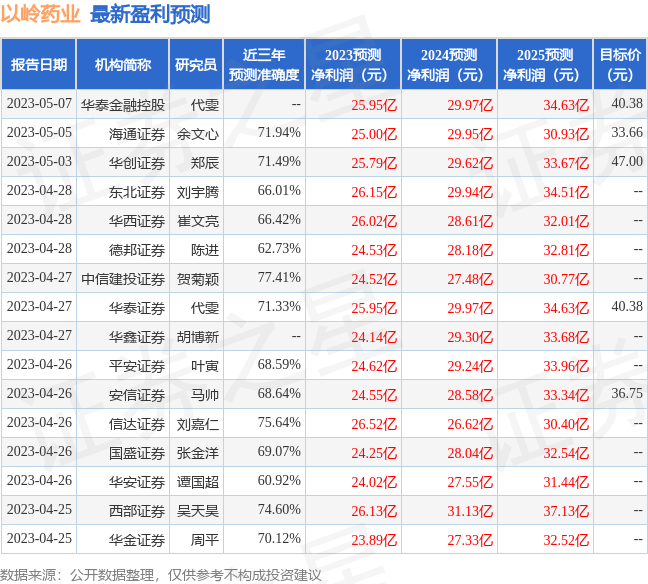Click the date 2023-05-07 cell
The width and height of the screenshot is (648, 584).
pos(39,103)
